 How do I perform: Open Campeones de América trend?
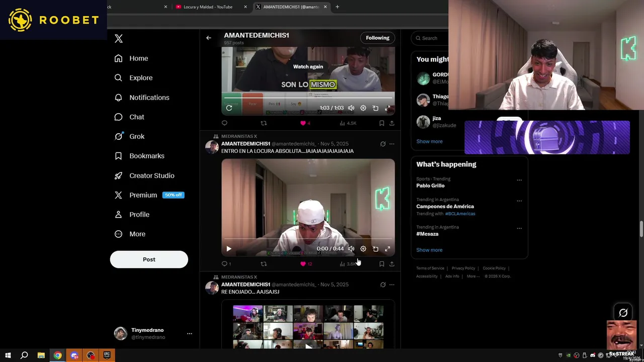445,206
